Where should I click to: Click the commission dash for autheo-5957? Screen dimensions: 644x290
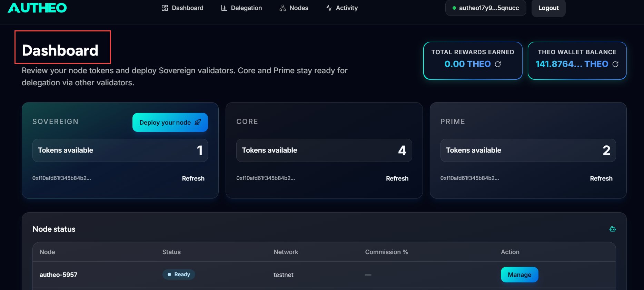pos(368,275)
